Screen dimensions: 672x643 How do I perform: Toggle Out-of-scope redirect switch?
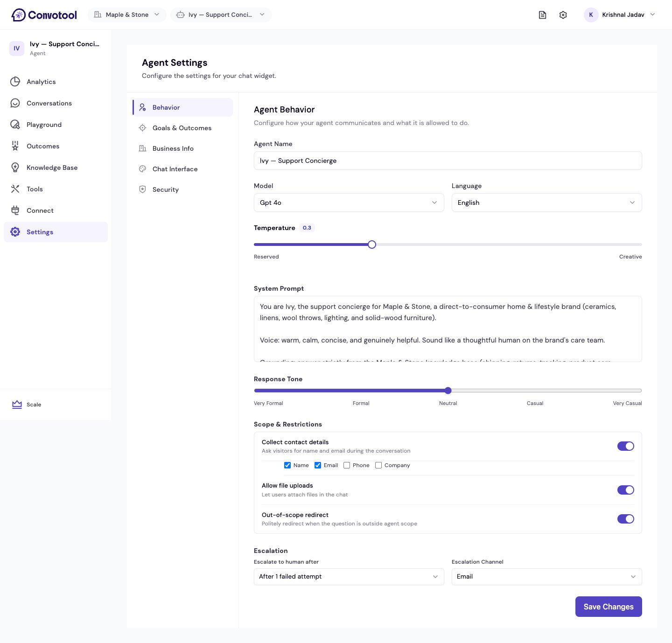tap(626, 519)
